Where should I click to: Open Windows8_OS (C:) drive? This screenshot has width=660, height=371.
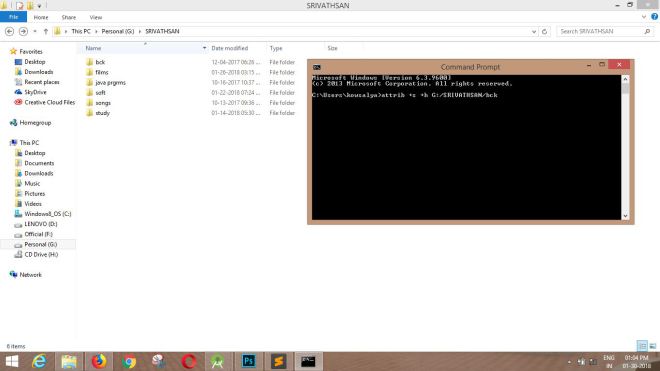pyautogui.click(x=48, y=214)
